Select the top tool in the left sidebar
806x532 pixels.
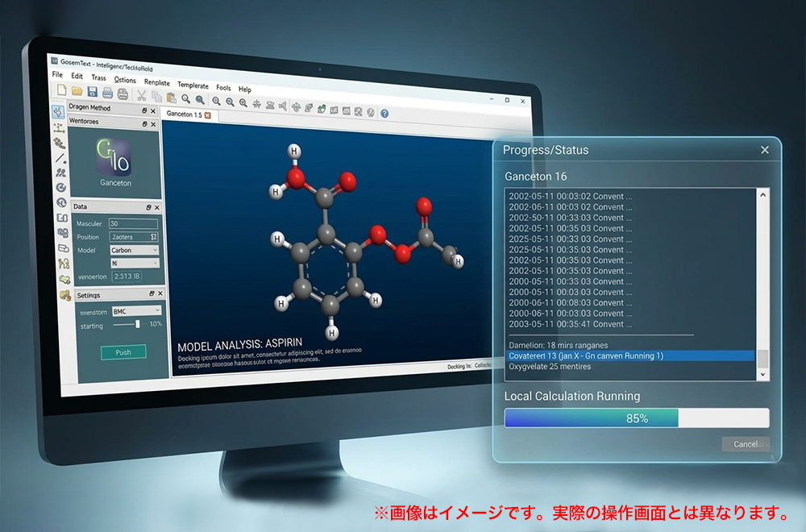[56, 112]
